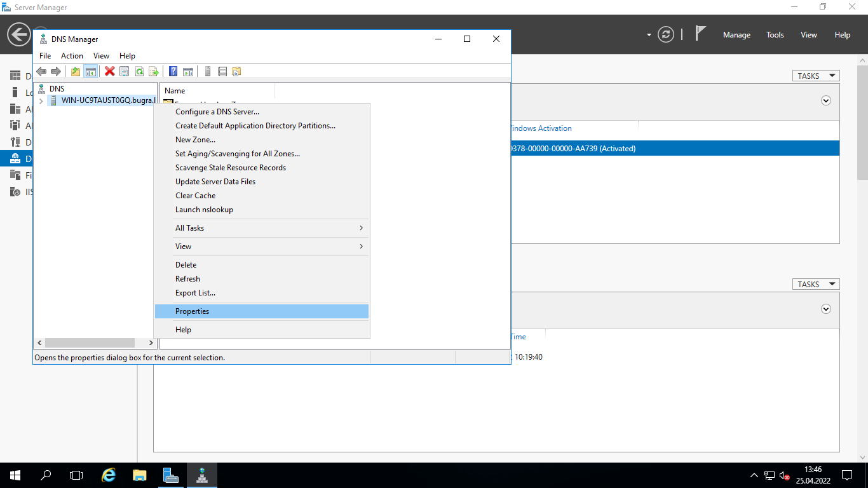Screen dimensions: 868x488
Task: Click the Tools menu in Server Manager
Action: (x=775, y=35)
